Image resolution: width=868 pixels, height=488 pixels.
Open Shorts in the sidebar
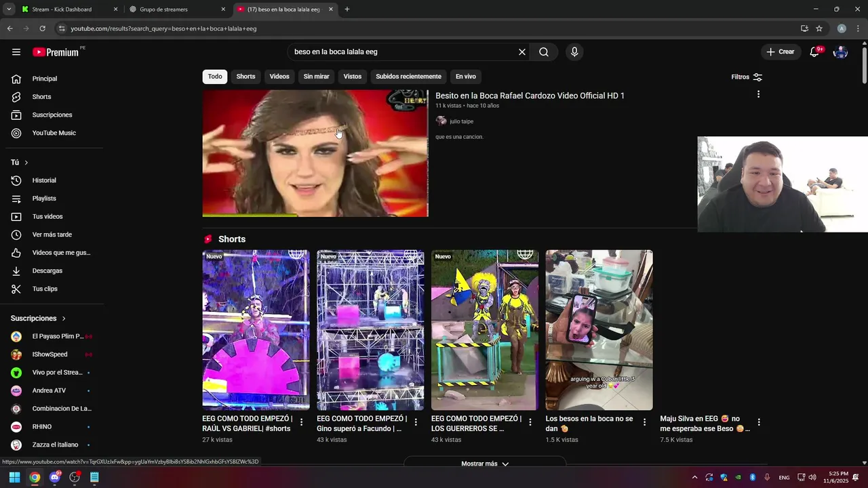(x=52, y=97)
